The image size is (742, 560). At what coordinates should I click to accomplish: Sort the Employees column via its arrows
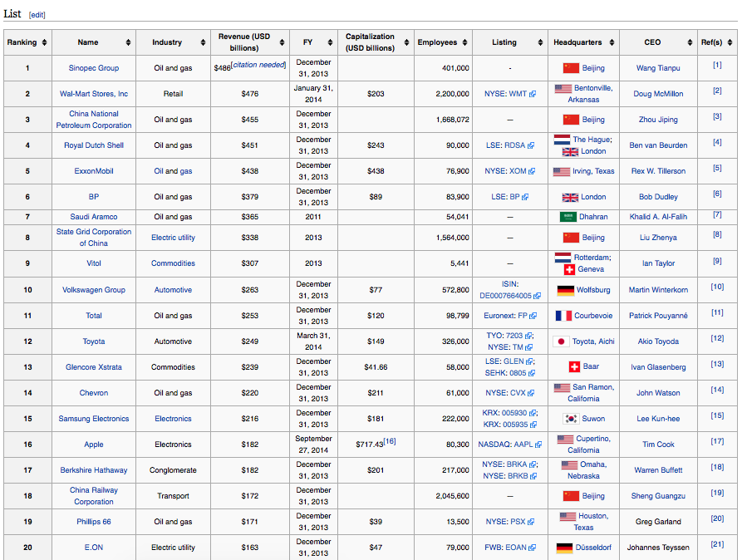[x=464, y=42]
